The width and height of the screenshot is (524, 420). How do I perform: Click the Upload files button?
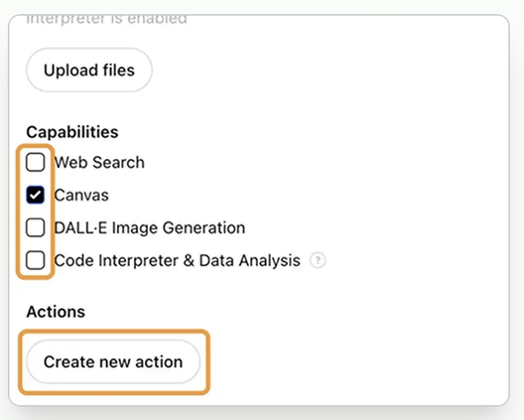(x=89, y=71)
